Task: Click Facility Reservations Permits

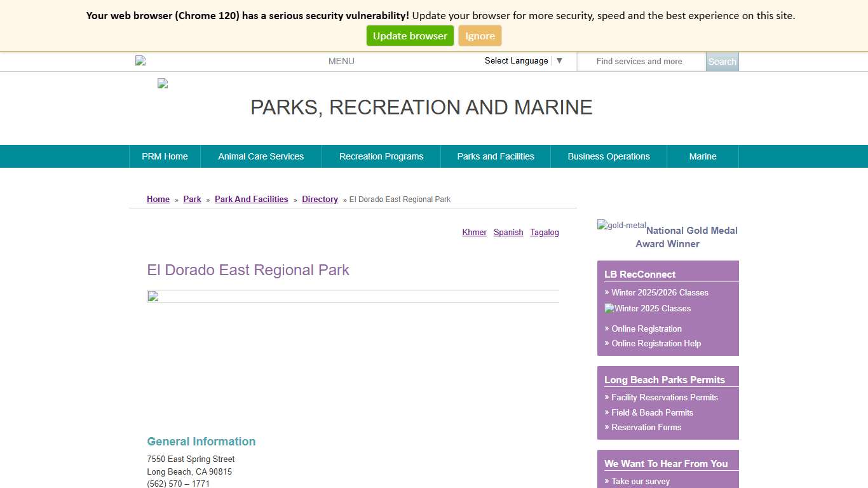Action: [664, 397]
